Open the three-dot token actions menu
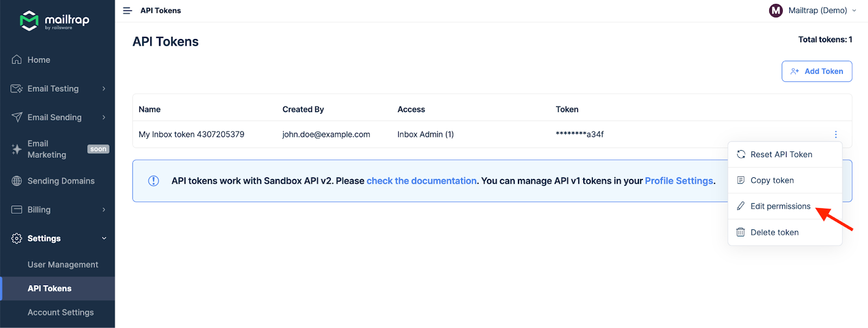This screenshot has width=868, height=328. tap(835, 134)
